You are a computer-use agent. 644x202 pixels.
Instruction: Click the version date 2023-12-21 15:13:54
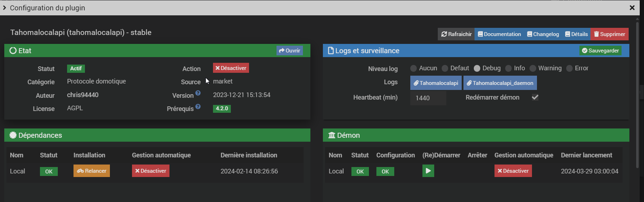tap(242, 95)
